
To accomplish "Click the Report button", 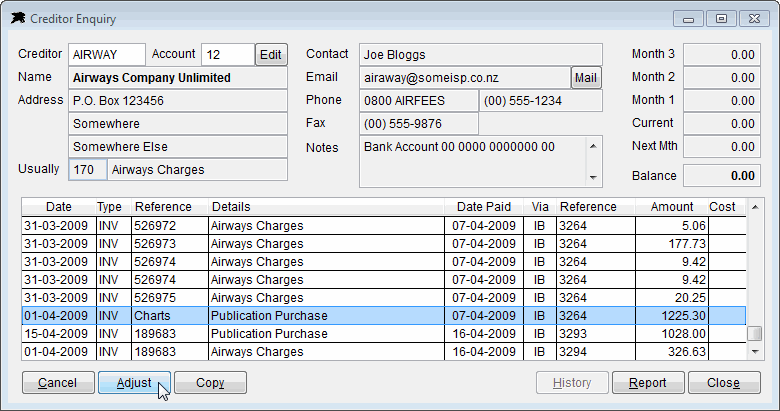I will [x=648, y=383].
